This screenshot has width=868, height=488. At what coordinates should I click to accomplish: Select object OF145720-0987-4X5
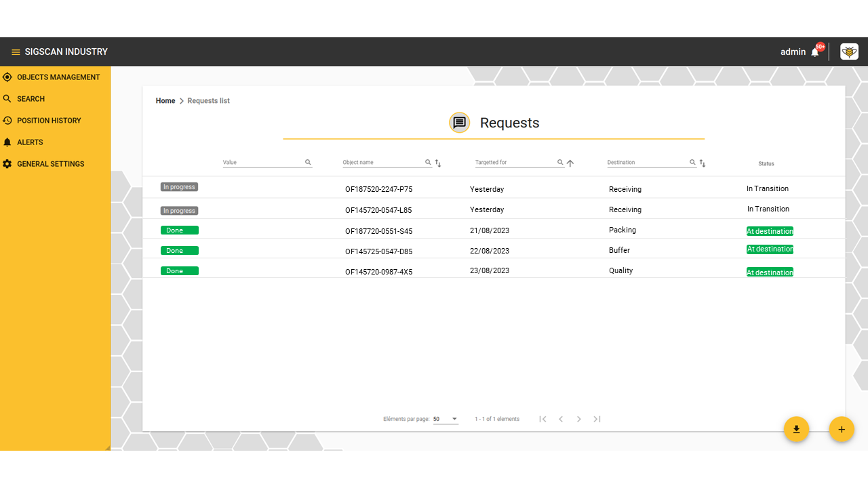(x=378, y=272)
